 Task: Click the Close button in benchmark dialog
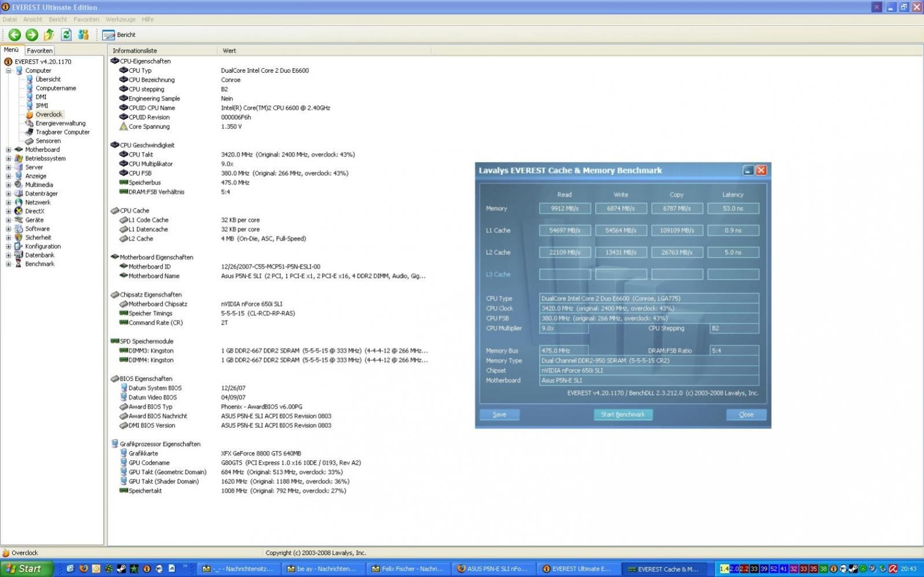746,415
